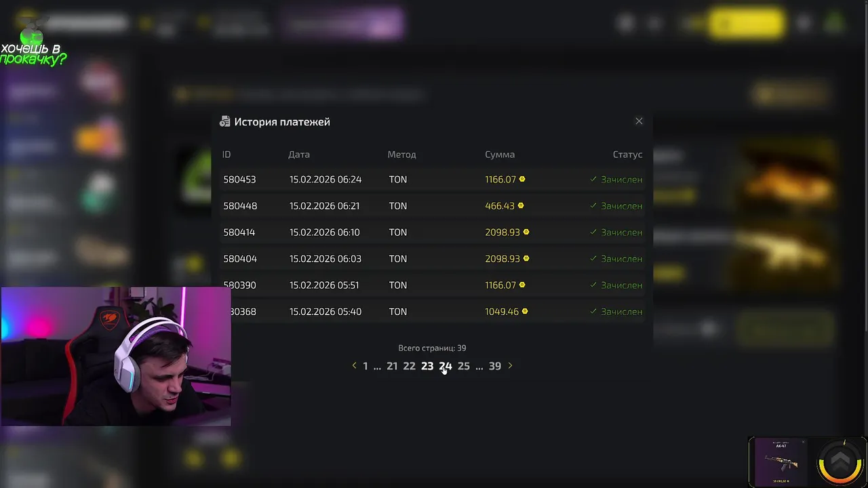Select payment row 580414
This screenshot has width=868, height=488.
(x=432, y=232)
